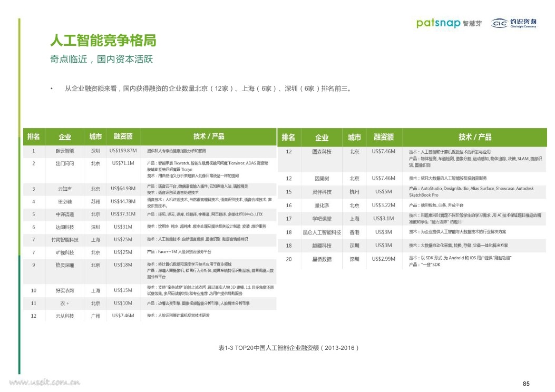Click the Face++TM product description
Image resolution: width=555 pixels, height=392 pixels.
click(179, 252)
